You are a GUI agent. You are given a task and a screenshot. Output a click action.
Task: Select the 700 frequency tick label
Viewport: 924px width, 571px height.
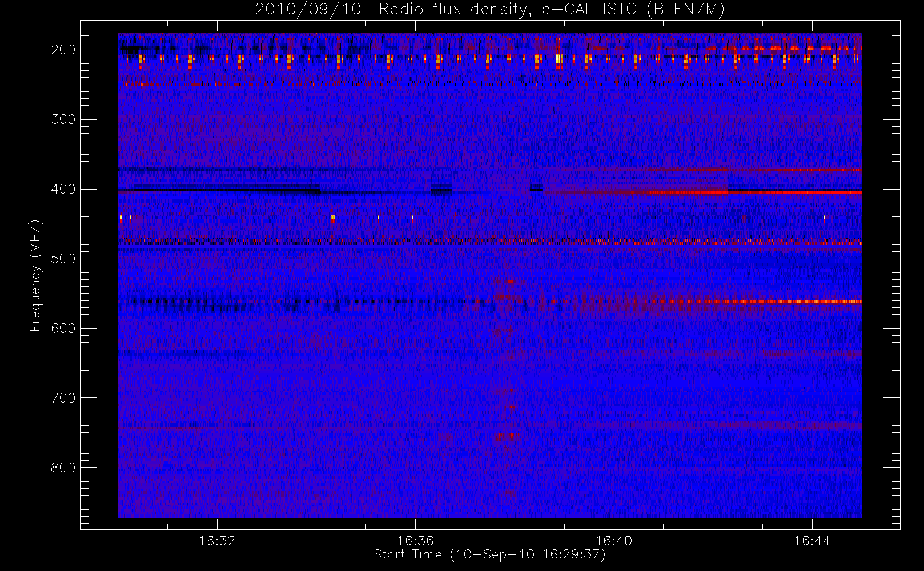pyautogui.click(x=63, y=398)
